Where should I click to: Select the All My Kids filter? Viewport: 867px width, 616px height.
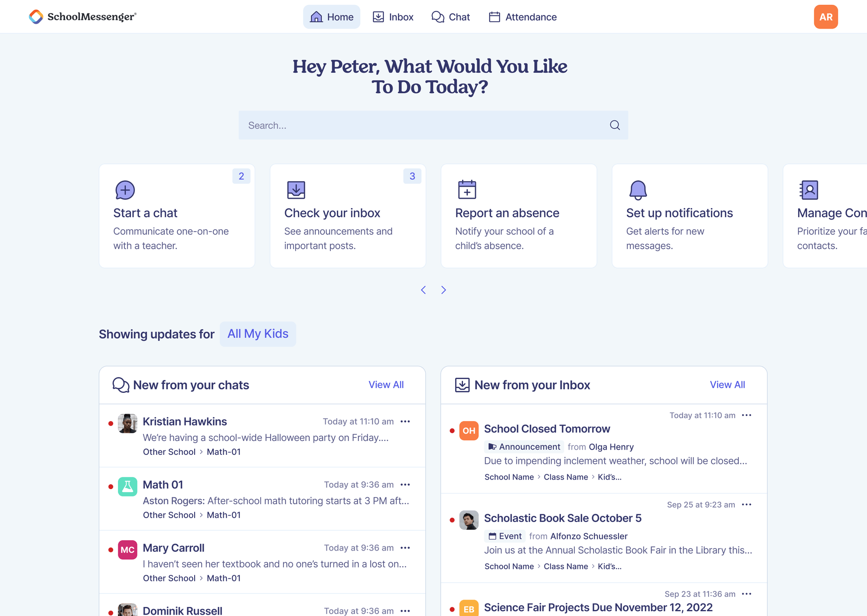257,334
